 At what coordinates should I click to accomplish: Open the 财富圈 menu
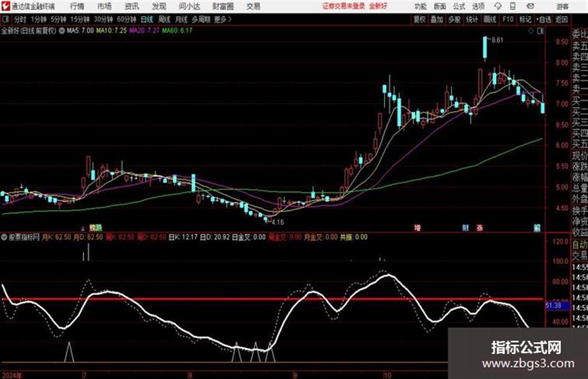coord(223,6)
